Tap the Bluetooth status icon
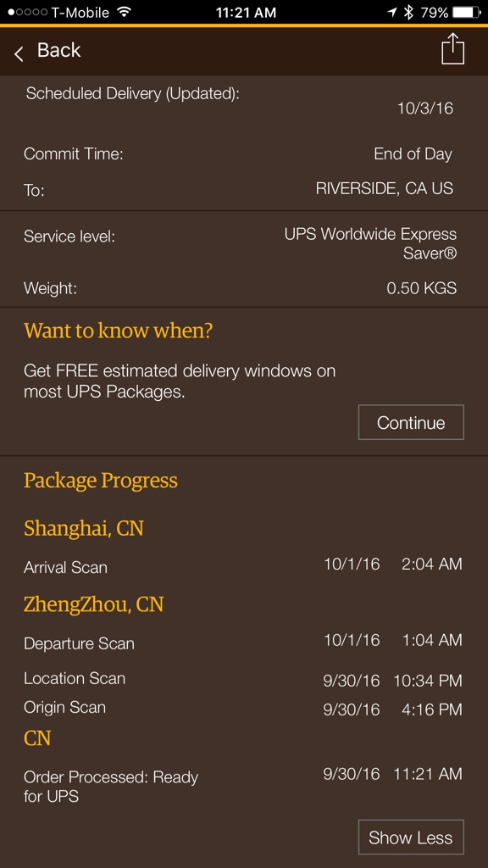488x868 pixels. pos(408,12)
